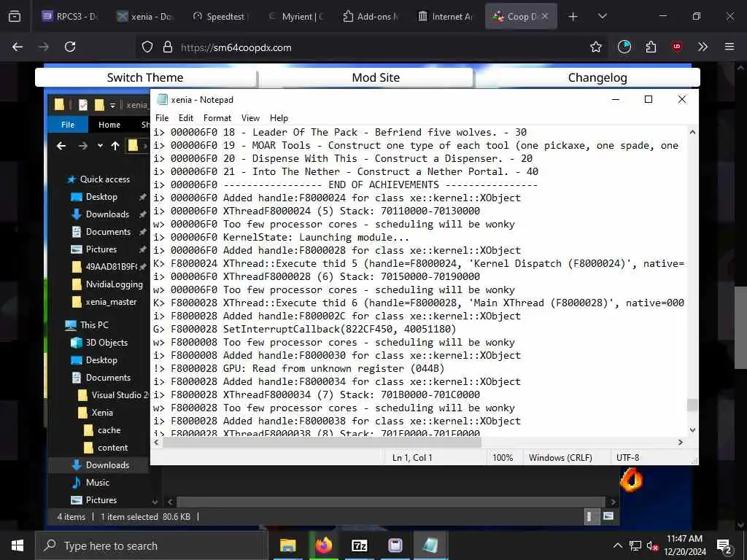Open the 3D Objects folder
Screen dimensions: 747x560
pos(99,343)
